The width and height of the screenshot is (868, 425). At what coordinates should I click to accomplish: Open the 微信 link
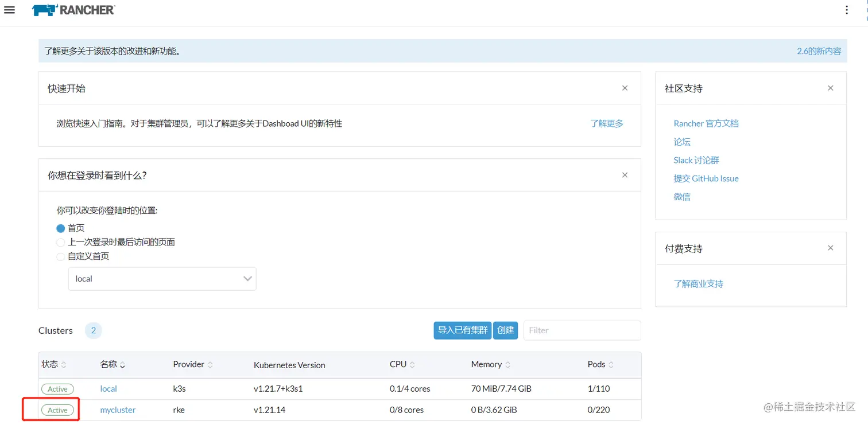(x=682, y=197)
